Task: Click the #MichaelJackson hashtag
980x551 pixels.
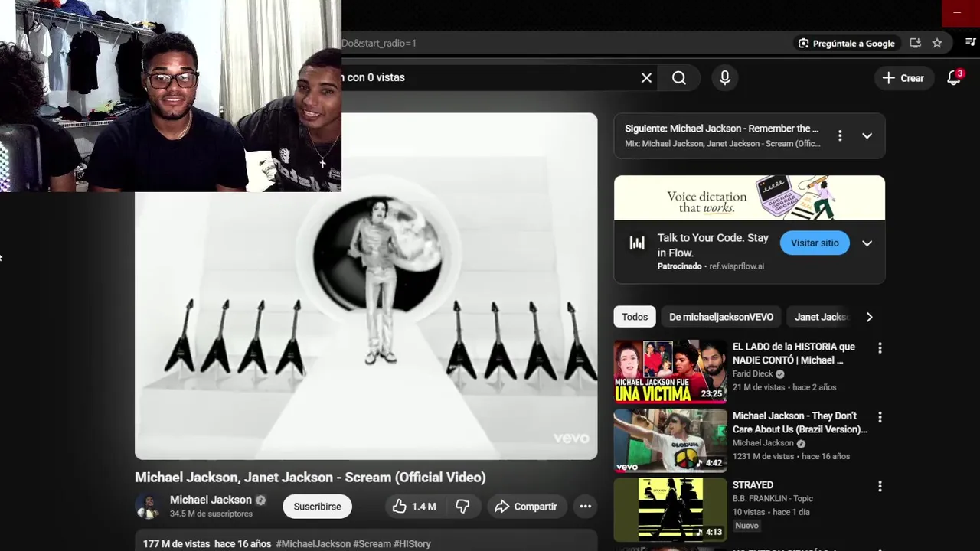Action: click(313, 544)
